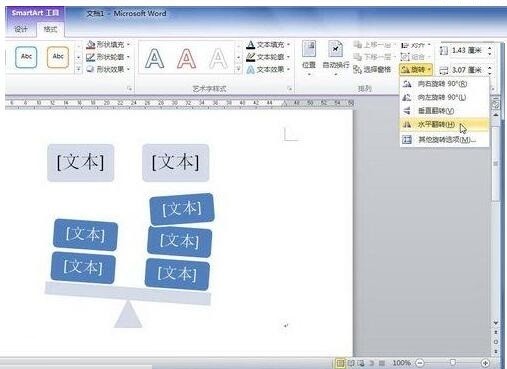
Task: Open the 形状轮廓 dropdown arrow
Action: (x=128, y=57)
